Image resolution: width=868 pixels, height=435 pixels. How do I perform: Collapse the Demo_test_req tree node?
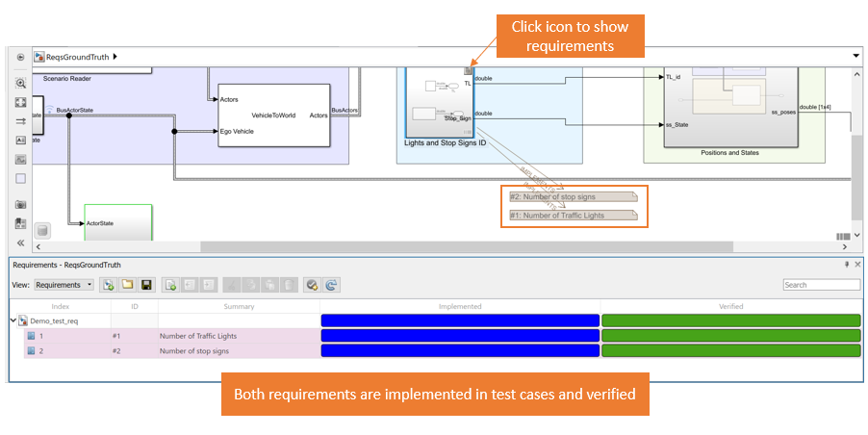click(x=13, y=320)
